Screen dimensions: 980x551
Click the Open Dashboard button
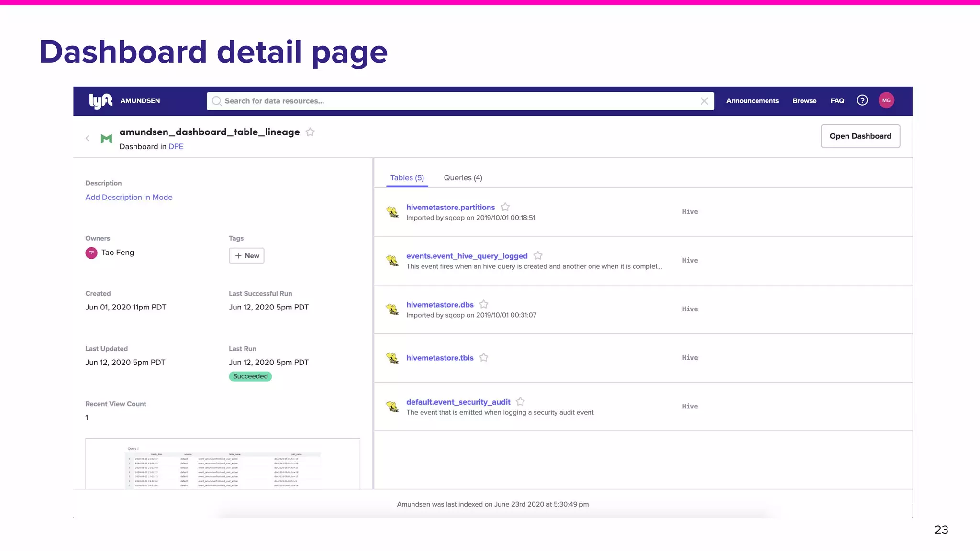click(860, 136)
